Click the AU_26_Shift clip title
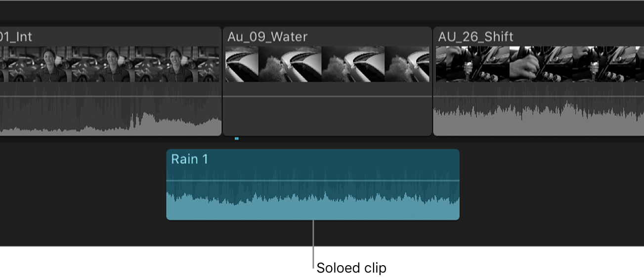Image resolution: width=644 pixels, height=279 pixels. click(x=475, y=37)
